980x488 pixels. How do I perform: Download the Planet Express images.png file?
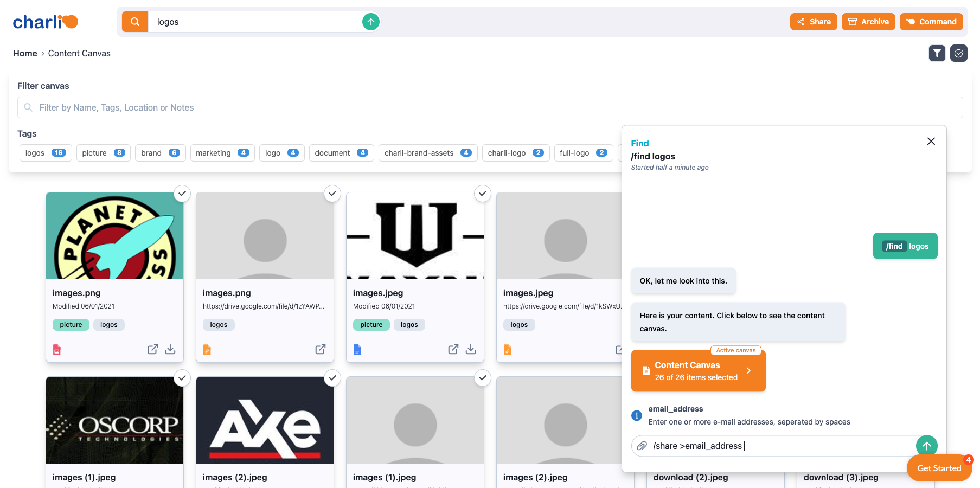coord(170,349)
